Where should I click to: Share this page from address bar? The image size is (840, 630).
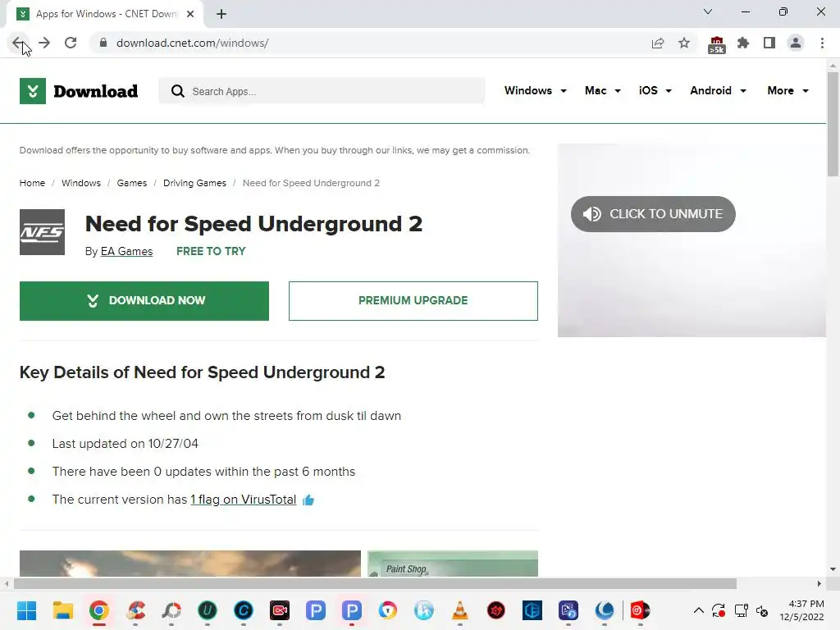[x=658, y=43]
